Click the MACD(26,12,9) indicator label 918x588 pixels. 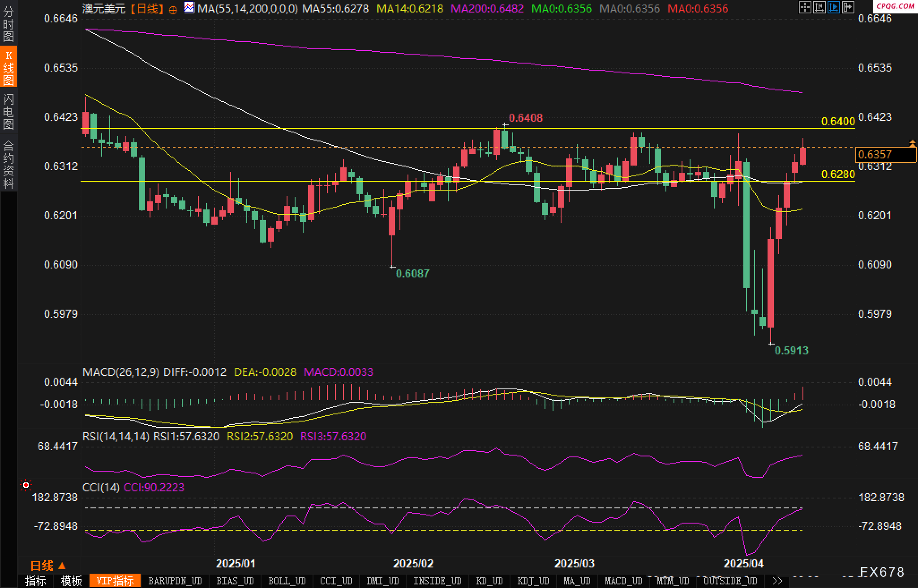[121, 372]
